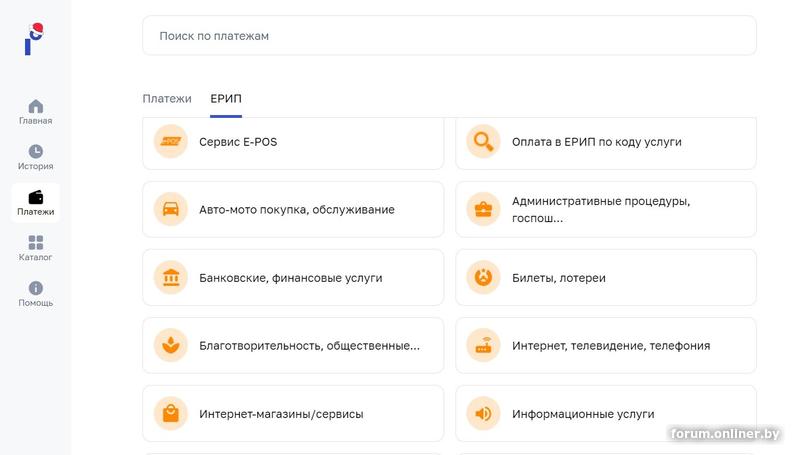Open Интернет, телевидение, телефония category
This screenshot has height=455, width=800.
[611, 346]
